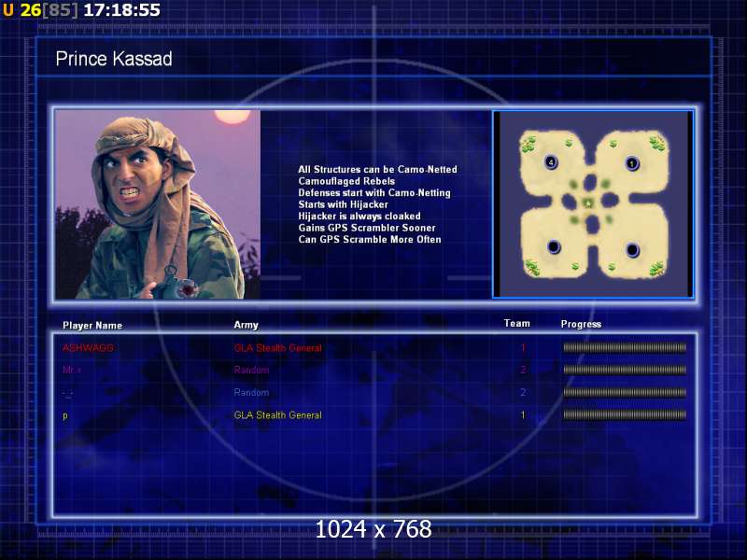Click ASHWAGG's loading progress bar
Viewport: 747px width, 560px height.
point(625,347)
